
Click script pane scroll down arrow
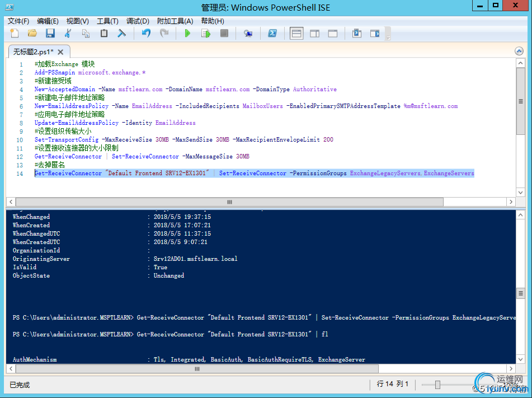(x=520, y=193)
